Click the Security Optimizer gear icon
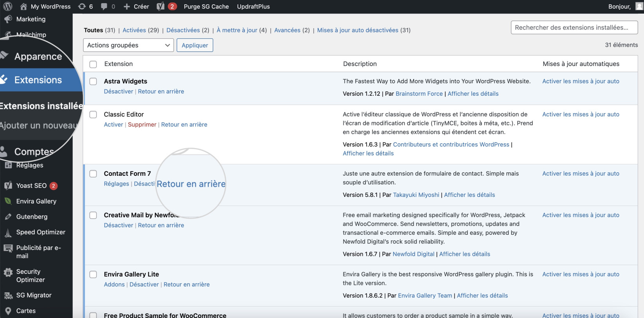The height and width of the screenshot is (318, 644). (x=8, y=272)
